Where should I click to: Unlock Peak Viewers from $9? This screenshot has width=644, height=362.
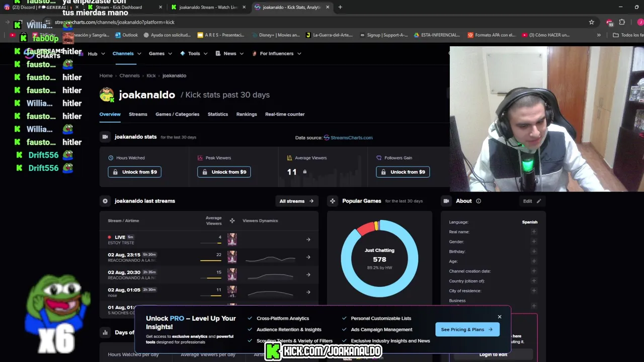click(224, 172)
